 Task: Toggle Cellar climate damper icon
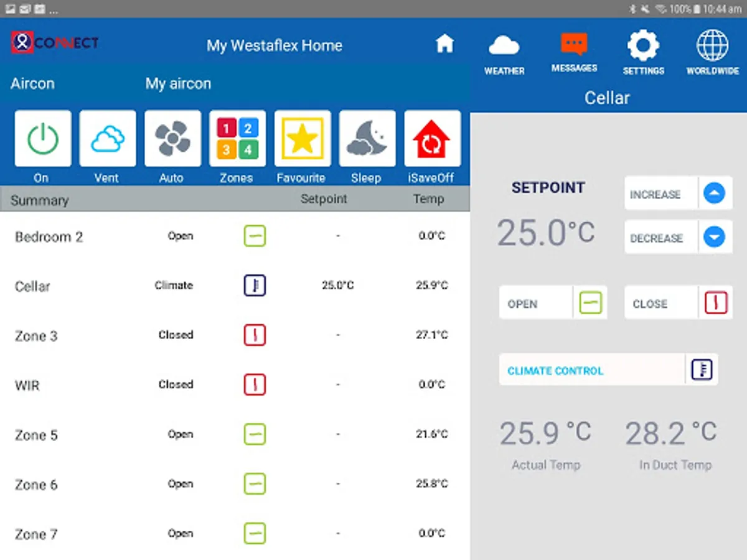click(x=255, y=286)
